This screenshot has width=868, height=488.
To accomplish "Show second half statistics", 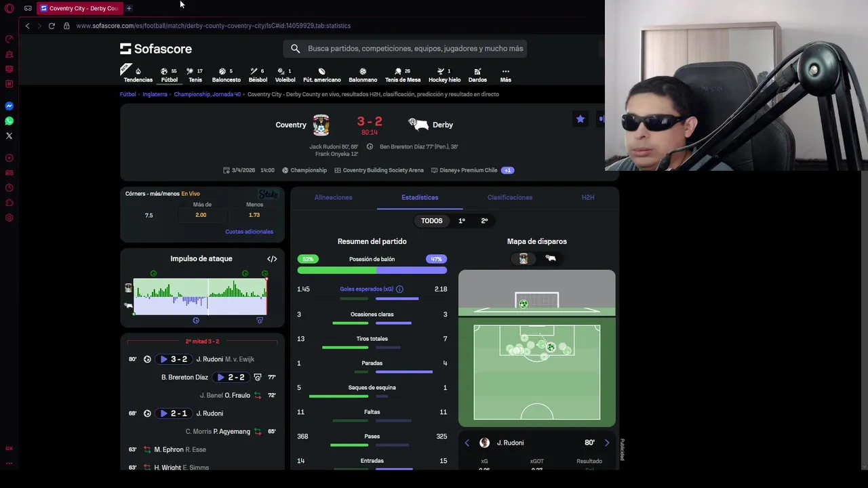I will point(484,221).
